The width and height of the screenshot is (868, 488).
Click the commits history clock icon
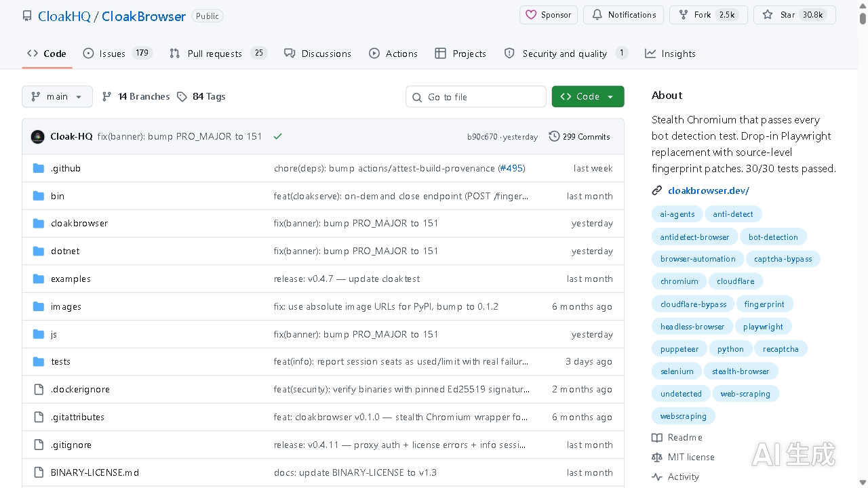pos(554,136)
